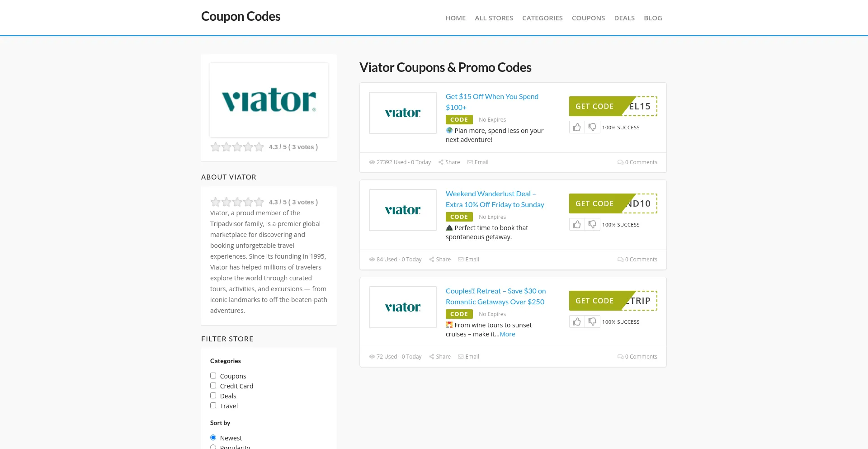Click the large Viator store logo
Screen dimensions: 868x449
pos(269,100)
